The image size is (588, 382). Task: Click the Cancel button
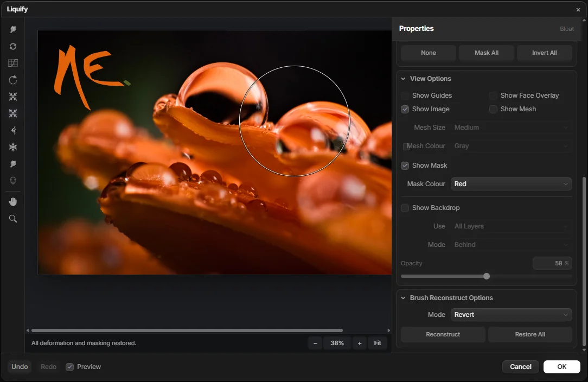pyautogui.click(x=521, y=367)
